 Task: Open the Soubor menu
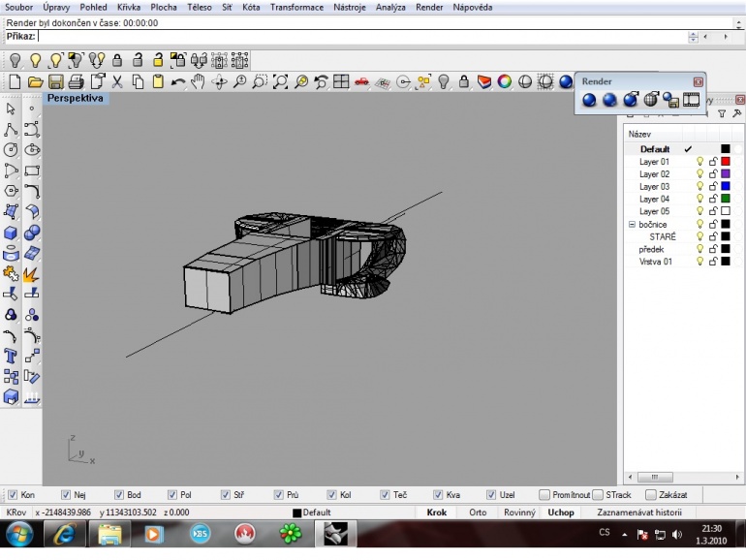coord(19,7)
